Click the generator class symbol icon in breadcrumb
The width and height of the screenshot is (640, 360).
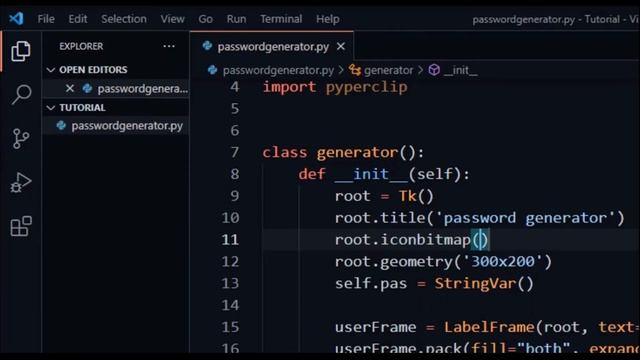coord(355,70)
